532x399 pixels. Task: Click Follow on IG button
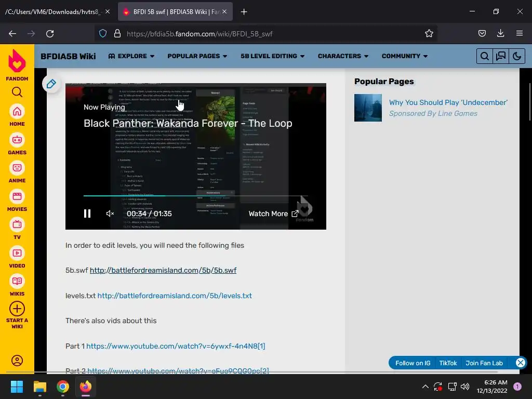413,363
